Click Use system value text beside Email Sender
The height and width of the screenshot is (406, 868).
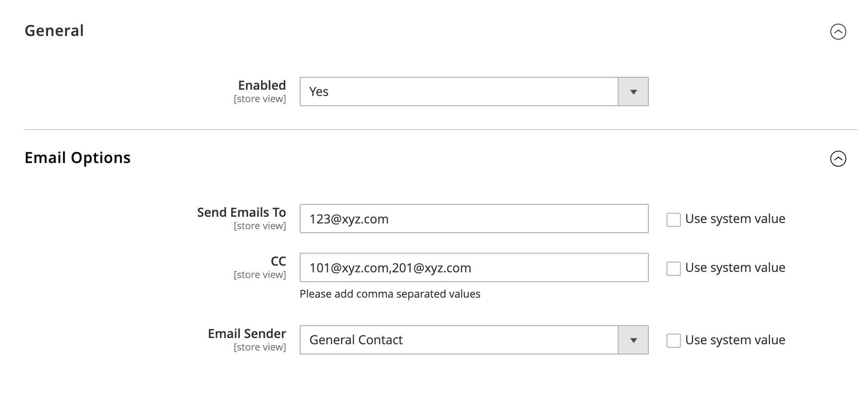[x=735, y=340]
